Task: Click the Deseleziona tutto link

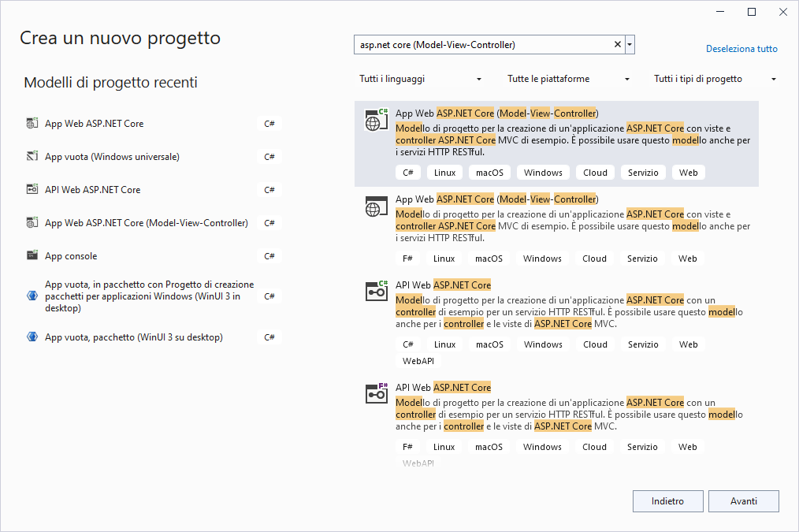Action: pos(741,49)
